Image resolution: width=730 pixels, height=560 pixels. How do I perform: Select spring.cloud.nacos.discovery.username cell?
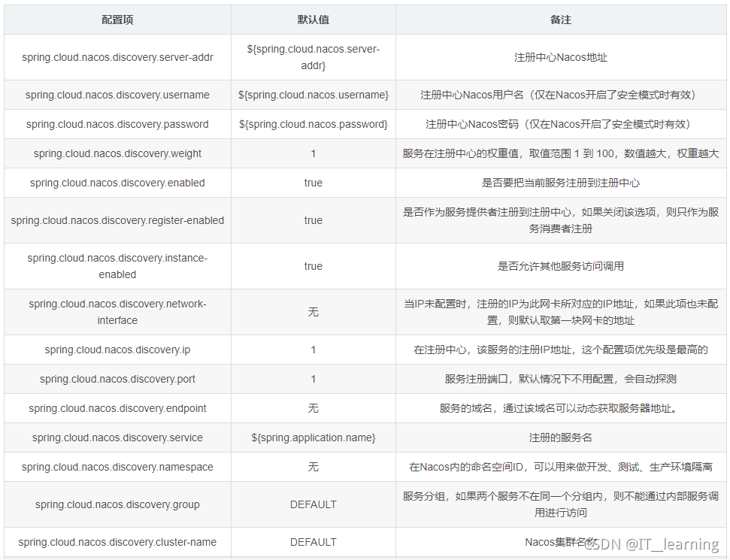point(117,95)
